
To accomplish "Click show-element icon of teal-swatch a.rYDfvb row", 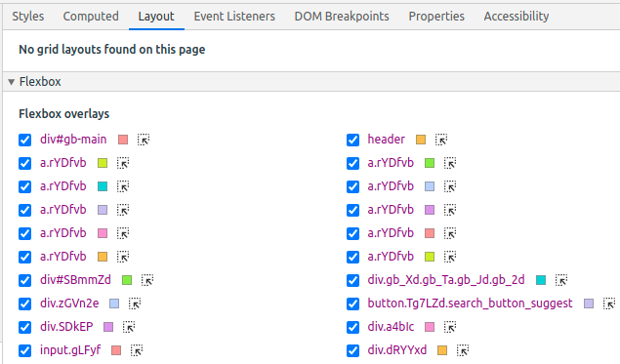I will pos(123,186).
